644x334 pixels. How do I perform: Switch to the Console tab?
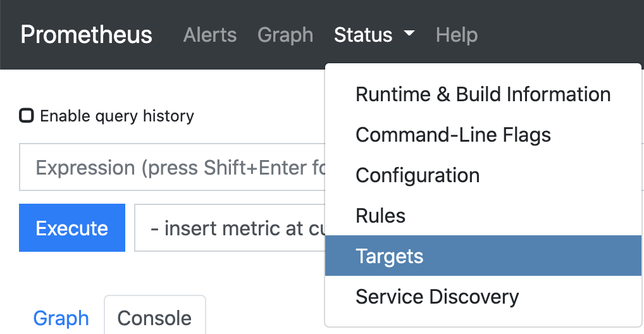click(154, 318)
